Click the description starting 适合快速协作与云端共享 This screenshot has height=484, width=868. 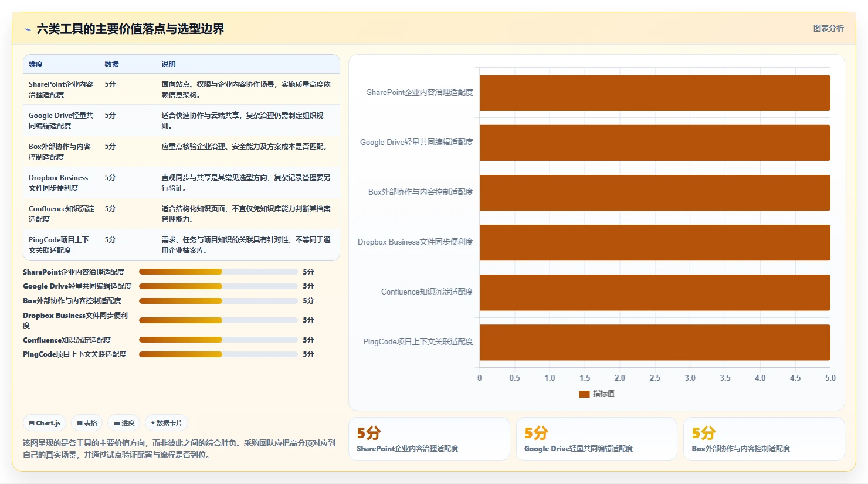[x=243, y=120]
